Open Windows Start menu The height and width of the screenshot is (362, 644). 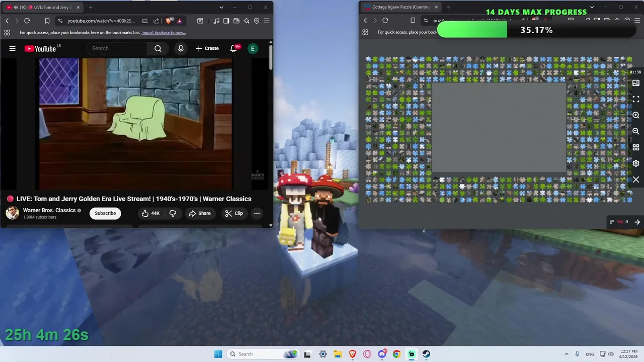click(x=218, y=354)
